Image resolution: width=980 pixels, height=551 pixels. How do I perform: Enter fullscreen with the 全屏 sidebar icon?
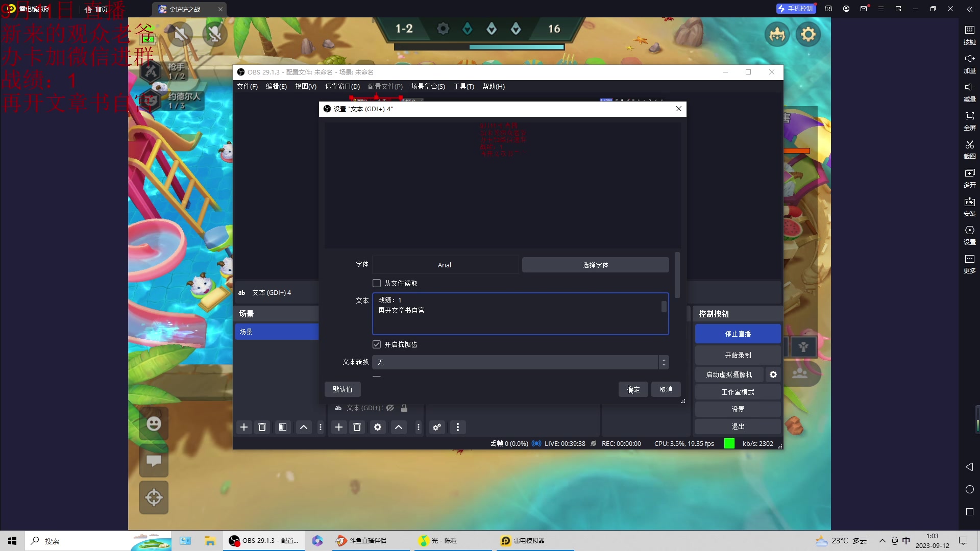(969, 120)
